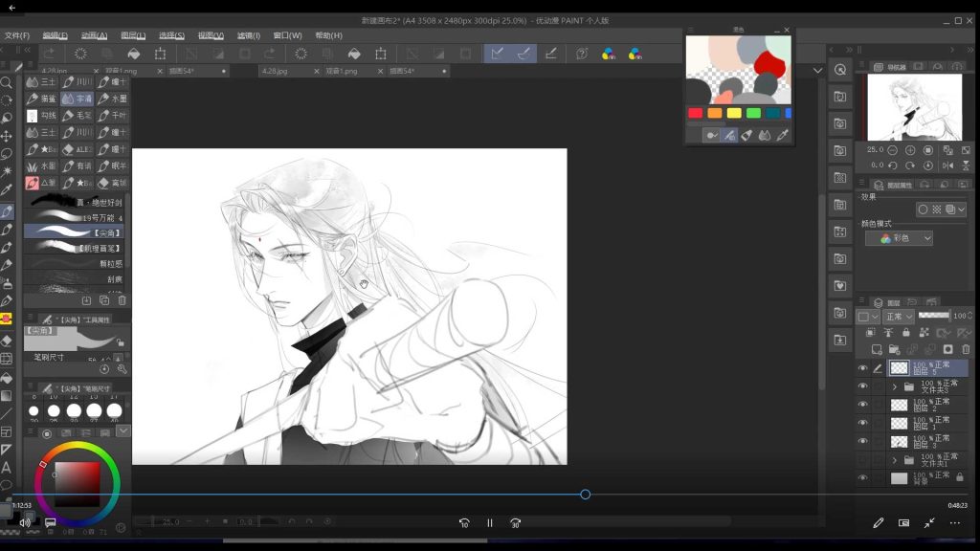Screen dimensions: 980x551
Task: Select the move layer tool
Action: tap(7, 136)
